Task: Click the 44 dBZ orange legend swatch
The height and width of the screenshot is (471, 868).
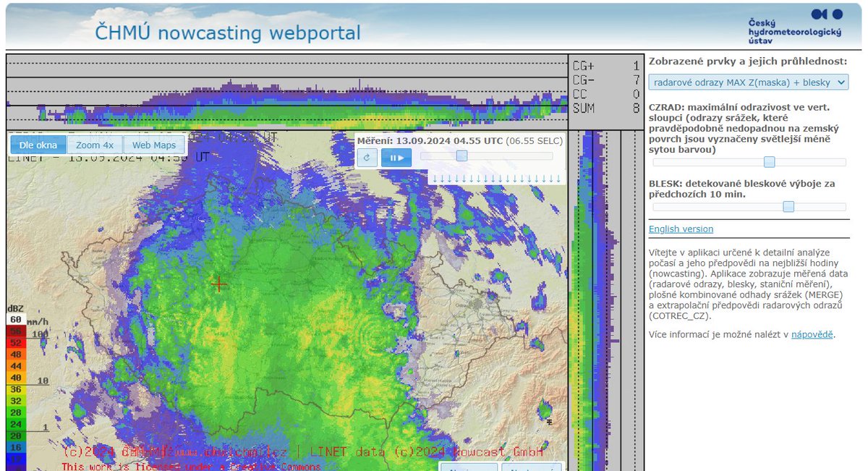Action: (15, 366)
